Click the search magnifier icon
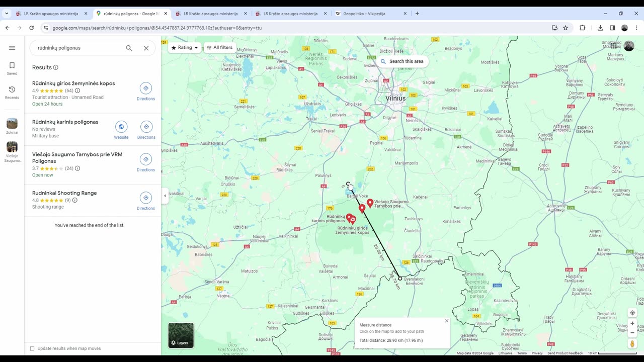 (x=129, y=48)
